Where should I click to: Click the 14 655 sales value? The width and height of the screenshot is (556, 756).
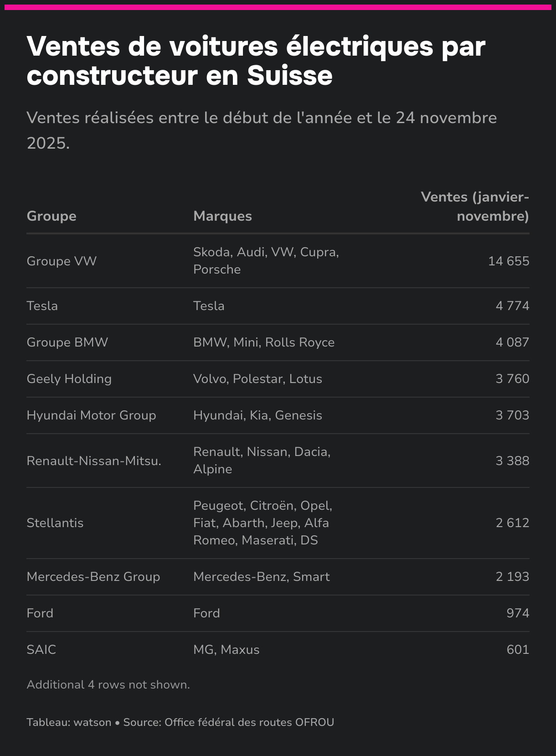[509, 261]
